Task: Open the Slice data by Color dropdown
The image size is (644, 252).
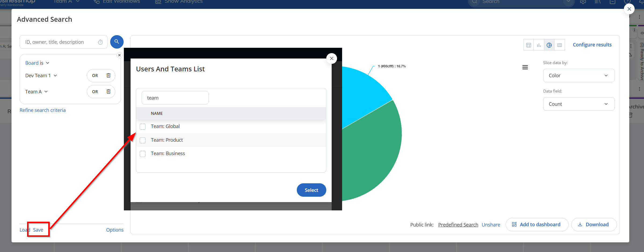Action: pyautogui.click(x=579, y=76)
